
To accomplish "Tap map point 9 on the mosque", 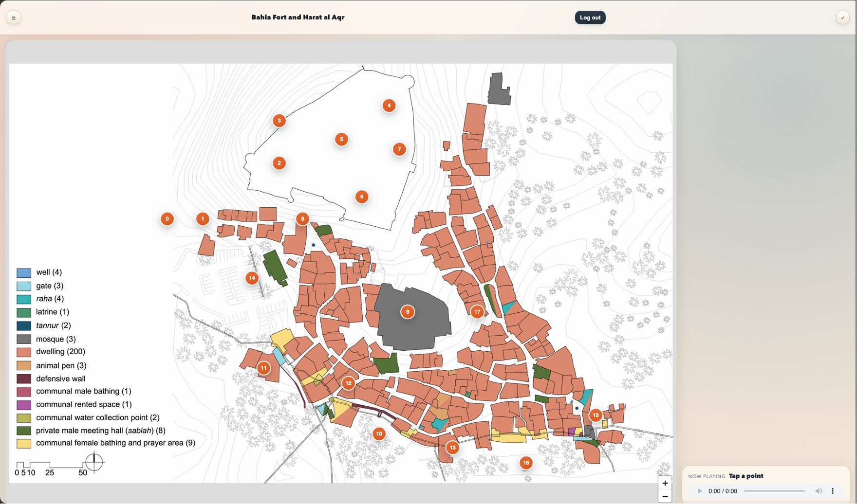I will click(x=408, y=312).
